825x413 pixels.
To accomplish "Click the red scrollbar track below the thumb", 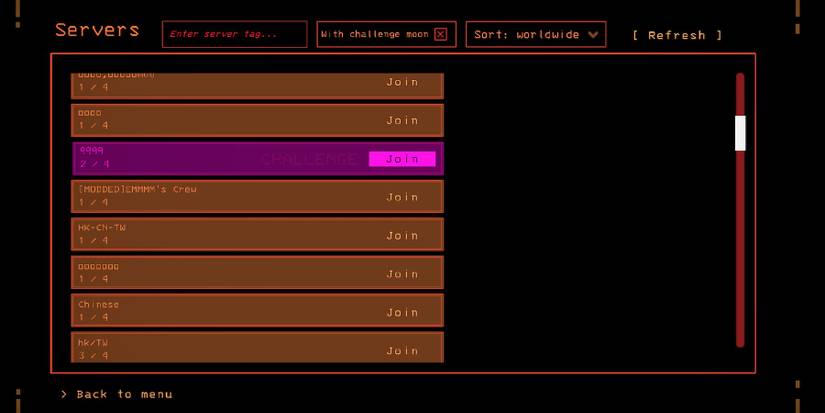I will click(x=740, y=250).
